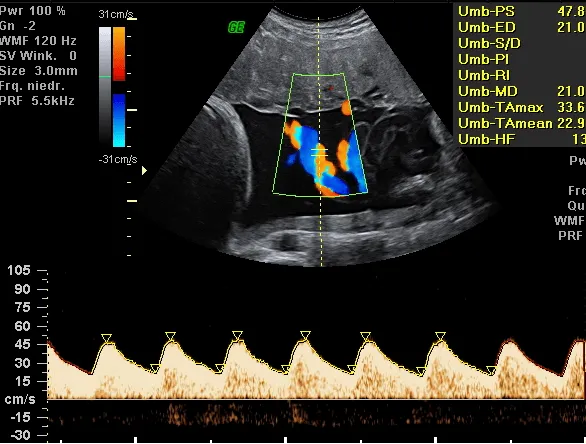Select the Umb-ED measurement row
This screenshot has height=444, width=586.
point(521,27)
